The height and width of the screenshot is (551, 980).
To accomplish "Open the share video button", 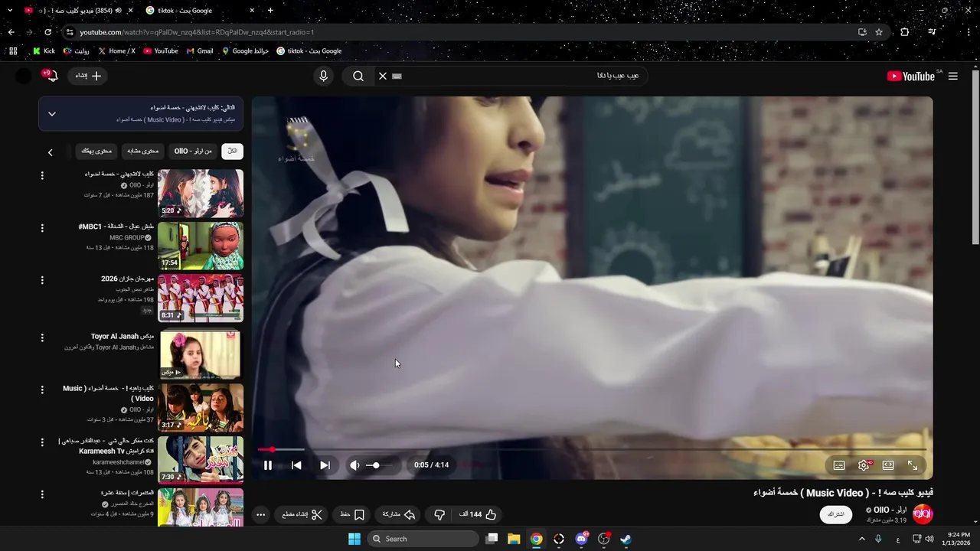I will click(398, 514).
